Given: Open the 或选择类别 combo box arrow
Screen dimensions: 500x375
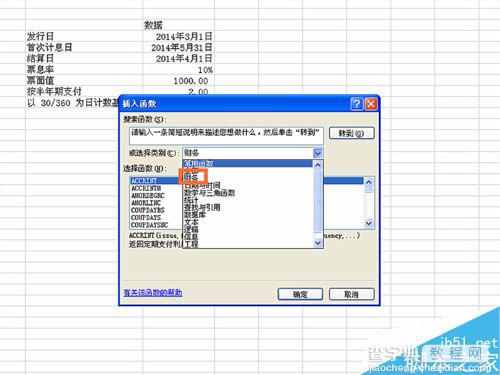Looking at the screenshot, I should point(318,153).
